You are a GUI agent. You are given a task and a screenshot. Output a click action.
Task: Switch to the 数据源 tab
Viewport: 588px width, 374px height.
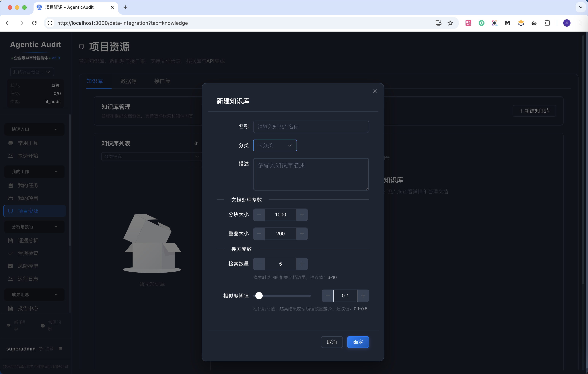pyautogui.click(x=128, y=81)
